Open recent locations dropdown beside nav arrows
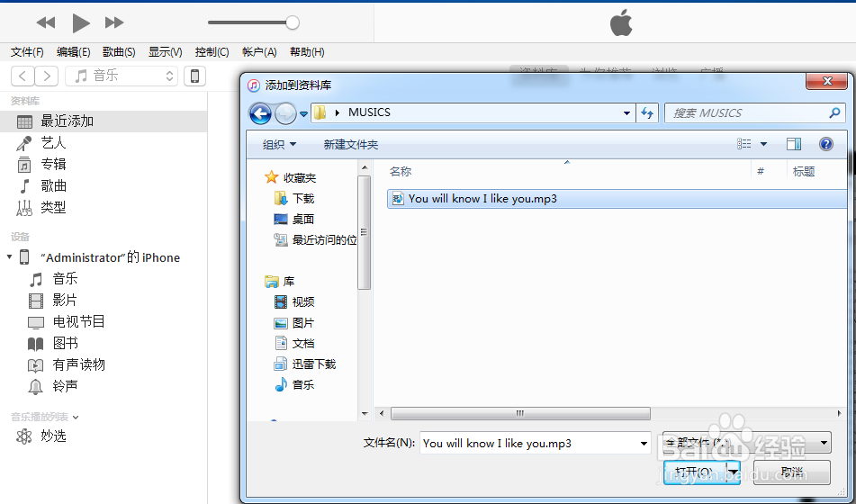 click(303, 114)
